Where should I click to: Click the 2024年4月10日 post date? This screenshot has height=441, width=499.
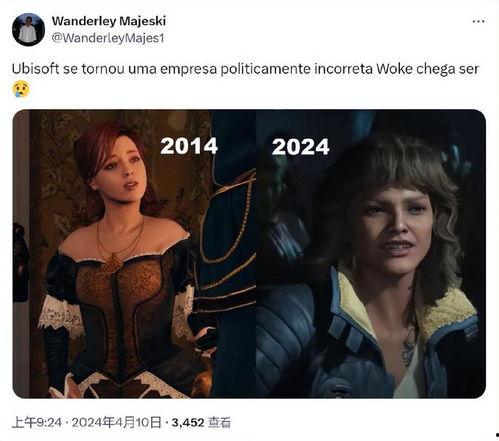(116, 423)
